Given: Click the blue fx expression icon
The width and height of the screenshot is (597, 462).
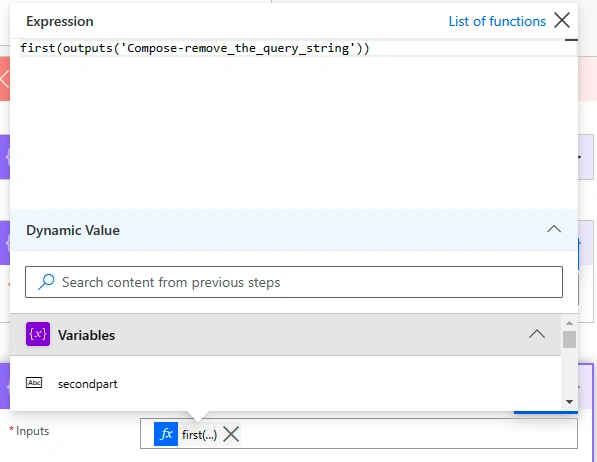Looking at the screenshot, I should [x=166, y=434].
